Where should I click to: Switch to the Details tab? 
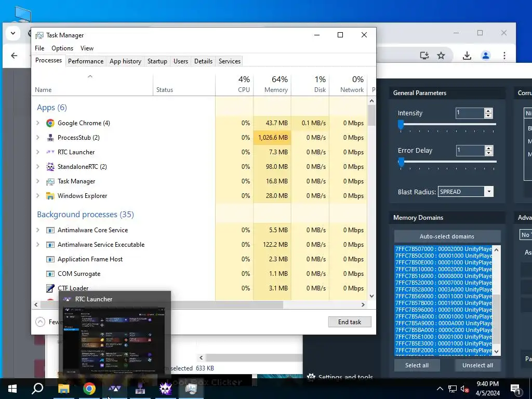[x=203, y=61]
